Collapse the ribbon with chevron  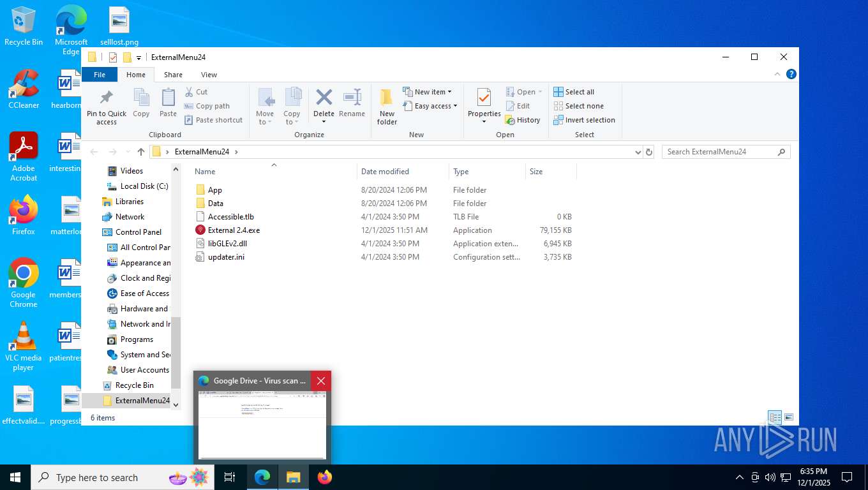click(777, 74)
